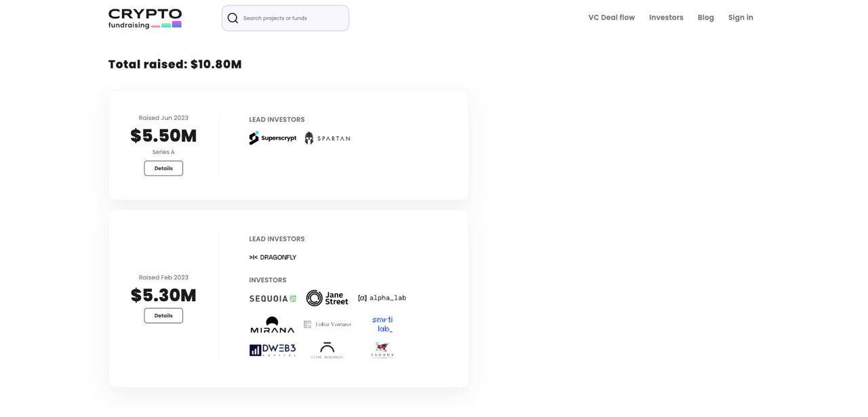Click the alpha_lab investor logo

coord(382,298)
